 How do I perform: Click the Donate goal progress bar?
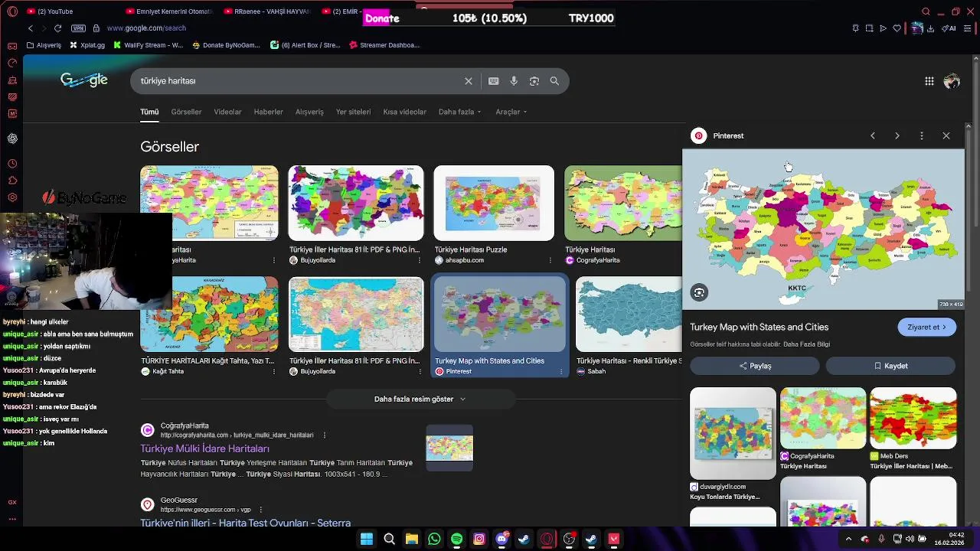coord(489,18)
